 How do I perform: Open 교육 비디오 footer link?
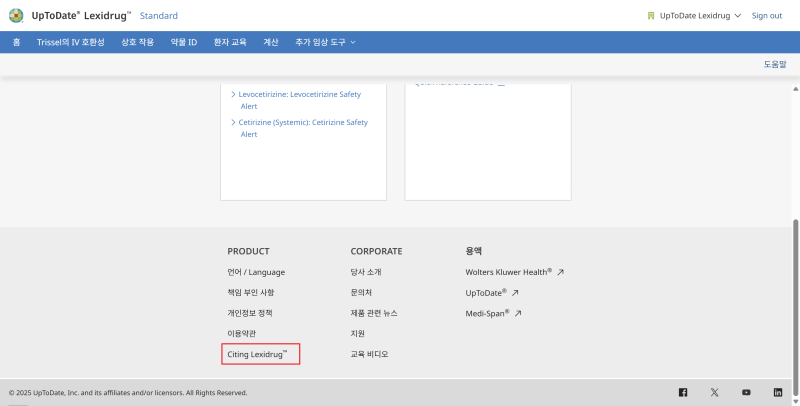tap(369, 354)
